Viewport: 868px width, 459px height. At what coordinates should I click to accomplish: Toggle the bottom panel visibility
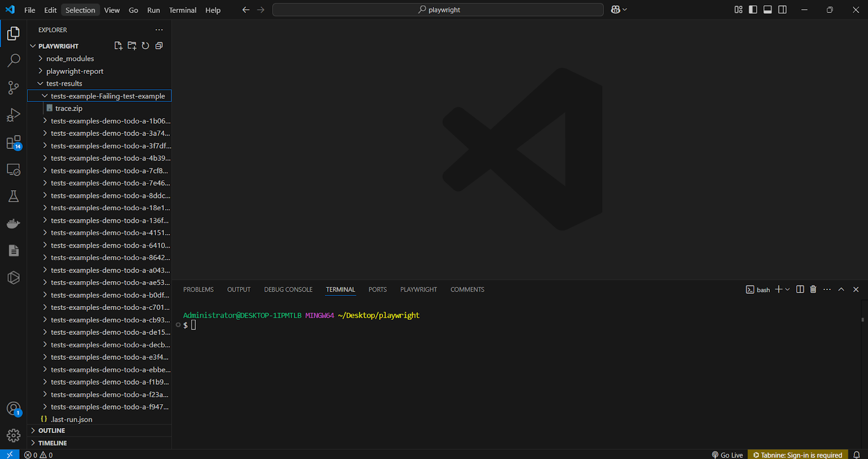(768, 10)
